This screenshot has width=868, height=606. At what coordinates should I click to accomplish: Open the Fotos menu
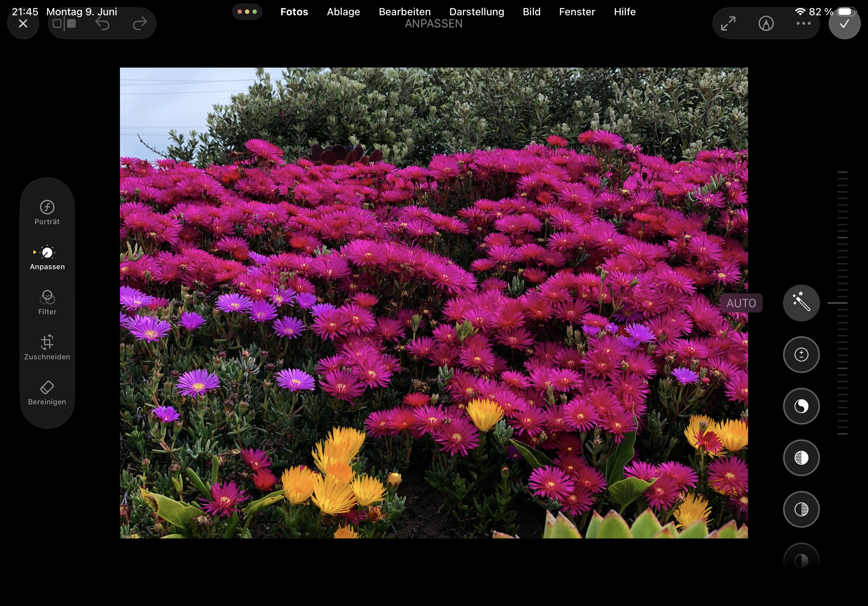point(294,12)
